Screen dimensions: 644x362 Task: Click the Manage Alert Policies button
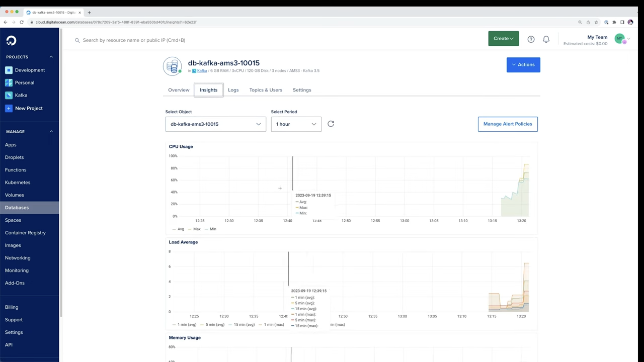click(x=507, y=124)
